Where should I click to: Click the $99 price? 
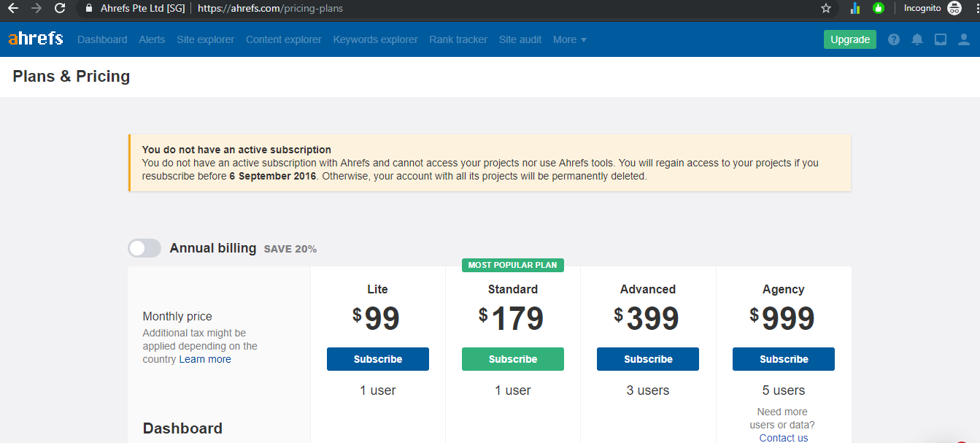pos(377,318)
